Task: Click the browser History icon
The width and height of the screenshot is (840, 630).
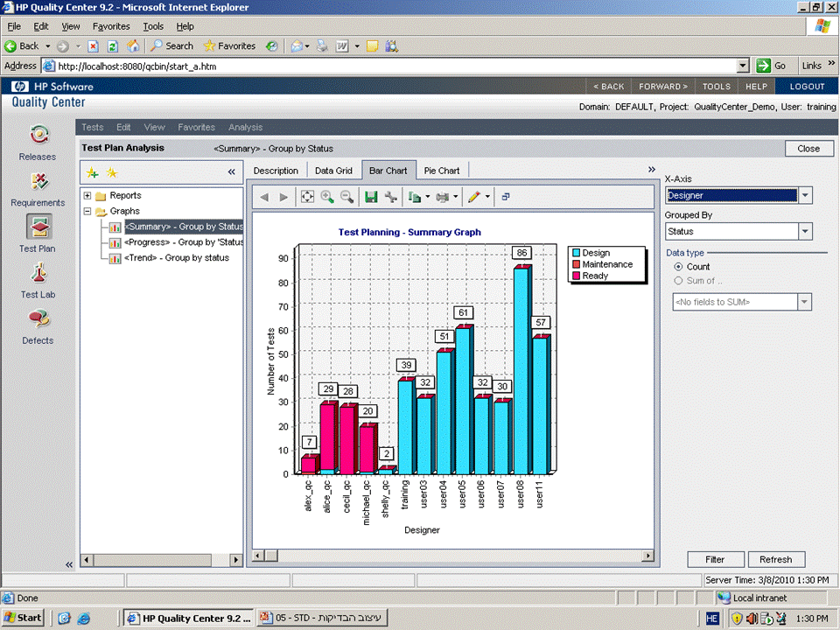Action: (x=272, y=46)
